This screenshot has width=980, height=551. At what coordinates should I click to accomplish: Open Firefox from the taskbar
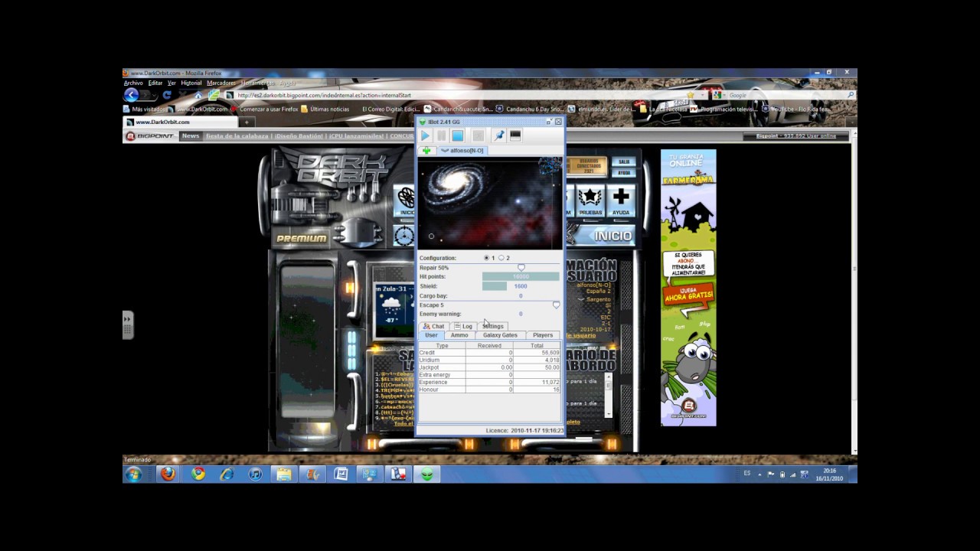[168, 474]
